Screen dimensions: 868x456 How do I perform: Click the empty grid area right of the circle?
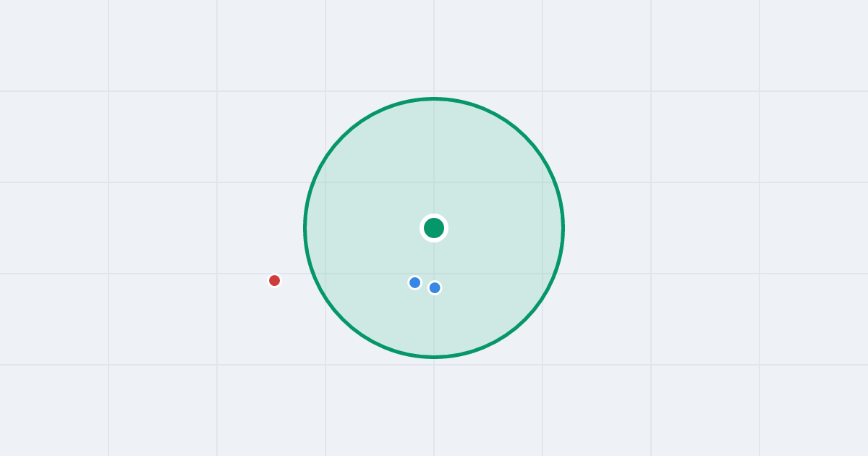tap(687, 228)
